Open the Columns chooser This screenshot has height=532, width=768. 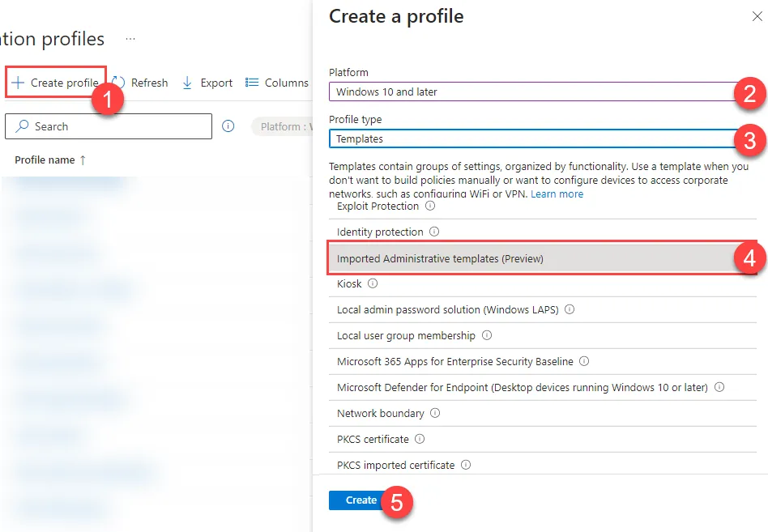click(x=277, y=83)
